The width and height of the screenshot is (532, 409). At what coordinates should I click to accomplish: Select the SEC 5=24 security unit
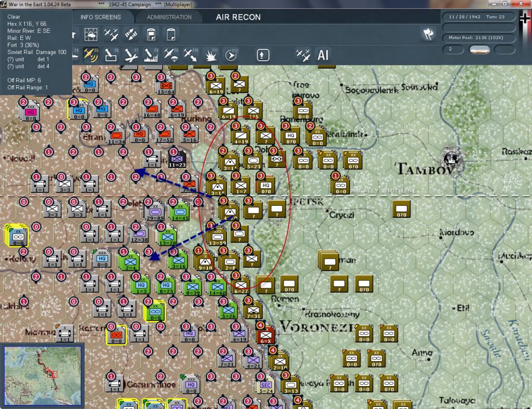[x=265, y=385]
